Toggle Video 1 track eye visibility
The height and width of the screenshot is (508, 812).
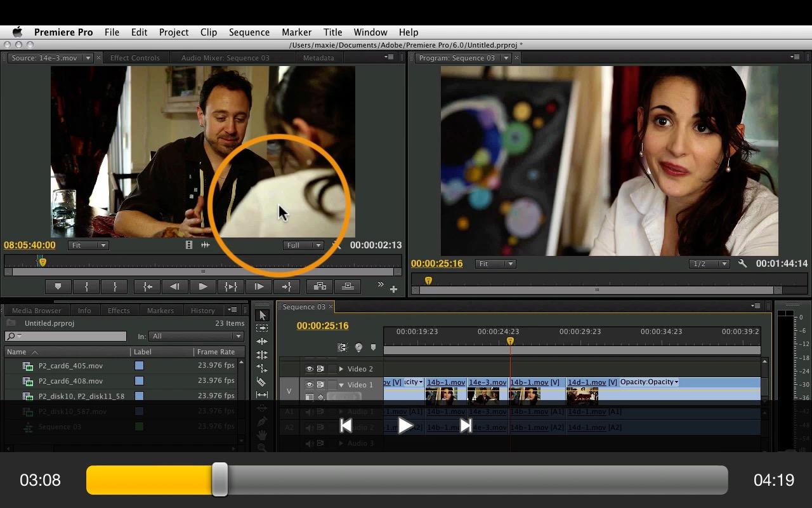point(310,385)
